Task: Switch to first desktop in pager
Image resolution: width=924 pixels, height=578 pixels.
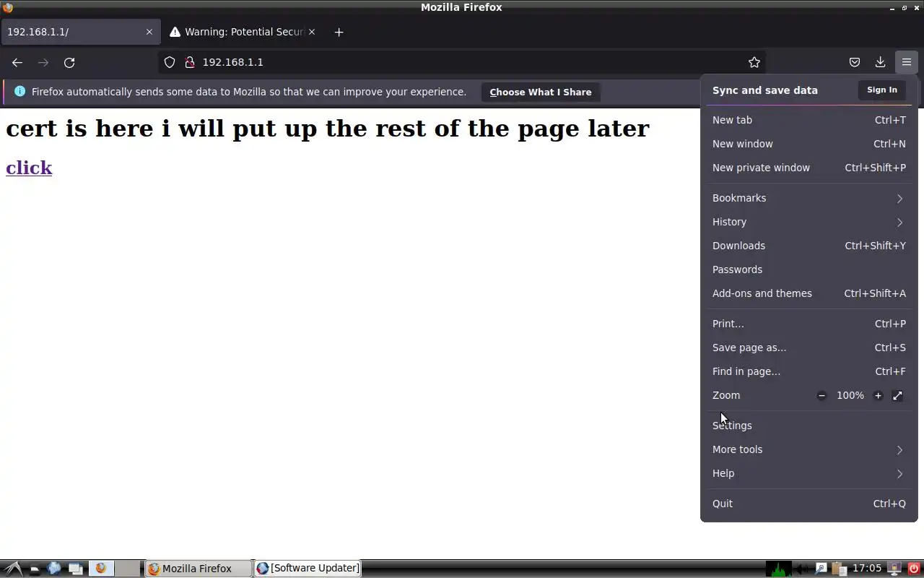Action: click(101, 569)
